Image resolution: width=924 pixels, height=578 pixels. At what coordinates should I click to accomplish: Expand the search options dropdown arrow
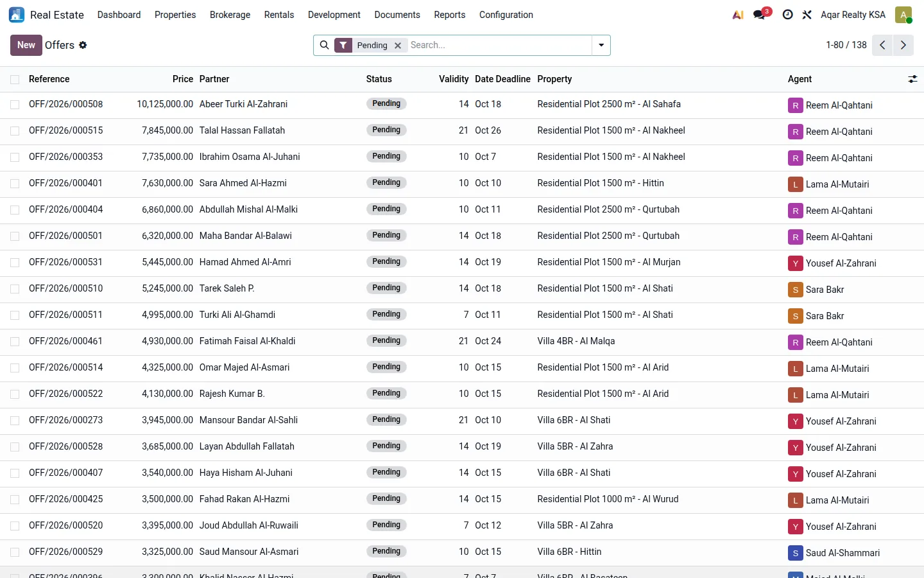[601, 45]
